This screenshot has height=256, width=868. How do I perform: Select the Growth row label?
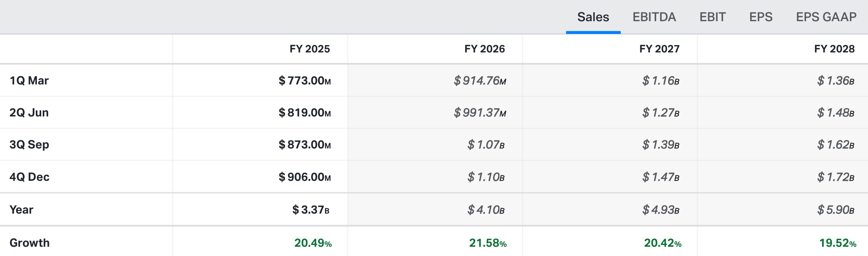[30, 243]
